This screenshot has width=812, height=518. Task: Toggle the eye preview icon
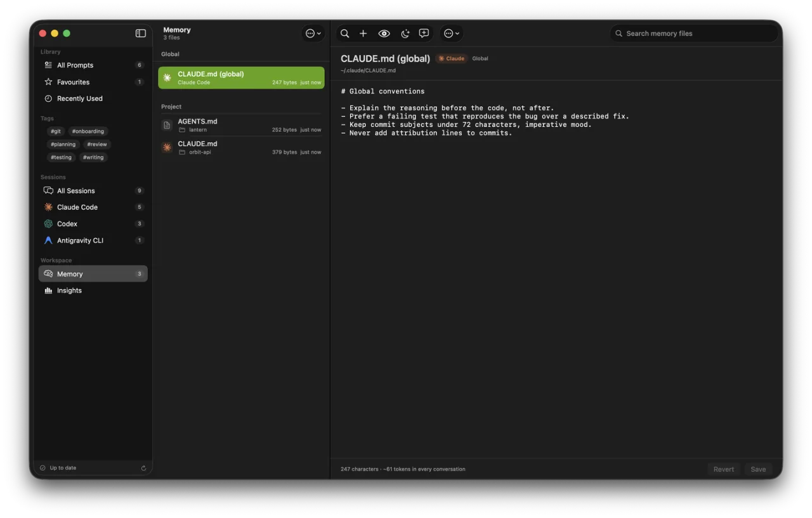tap(384, 33)
